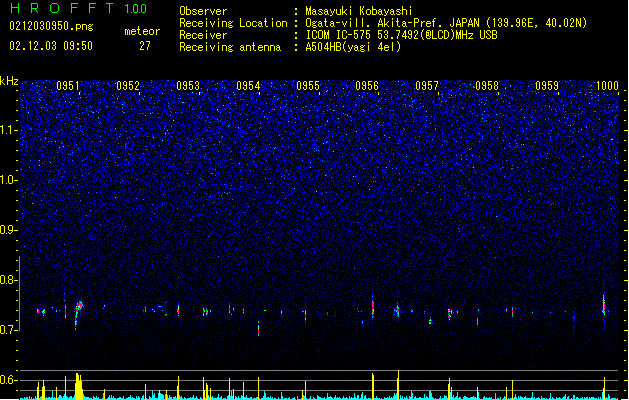This screenshot has height=400, width=629.
Task: Click the 0952 time marker
Action: [128, 85]
